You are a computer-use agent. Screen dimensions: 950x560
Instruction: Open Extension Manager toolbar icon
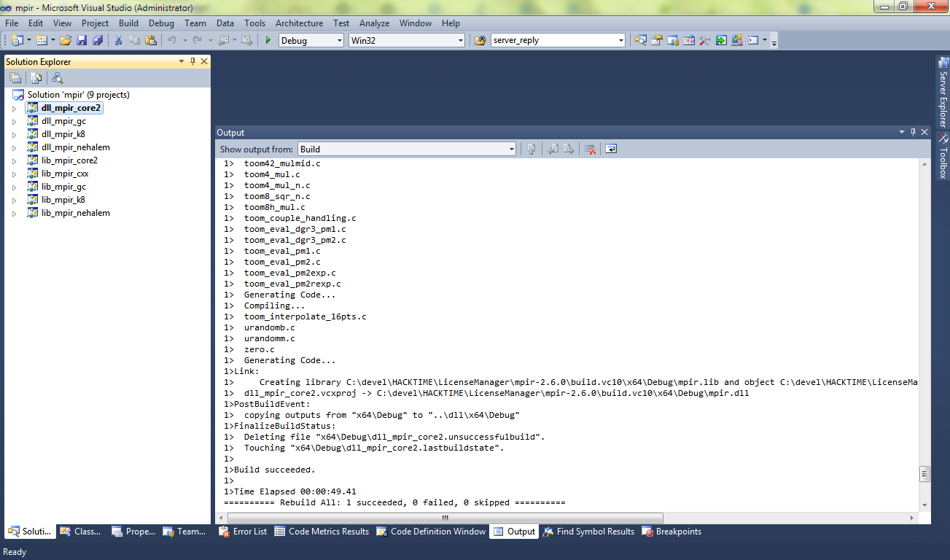click(737, 40)
